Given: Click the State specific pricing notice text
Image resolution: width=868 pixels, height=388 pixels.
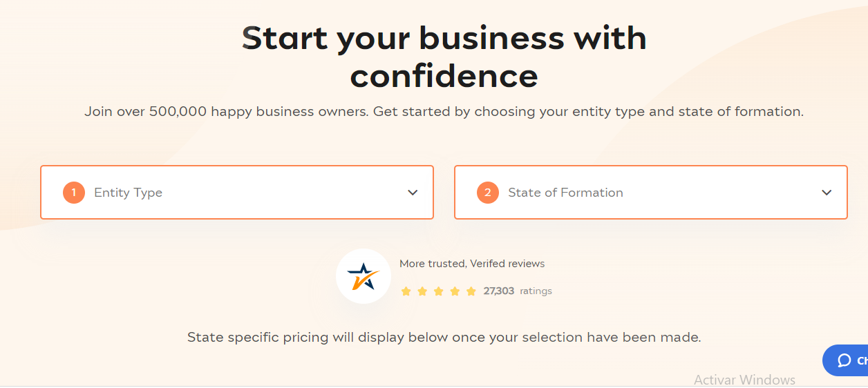Looking at the screenshot, I should (444, 338).
